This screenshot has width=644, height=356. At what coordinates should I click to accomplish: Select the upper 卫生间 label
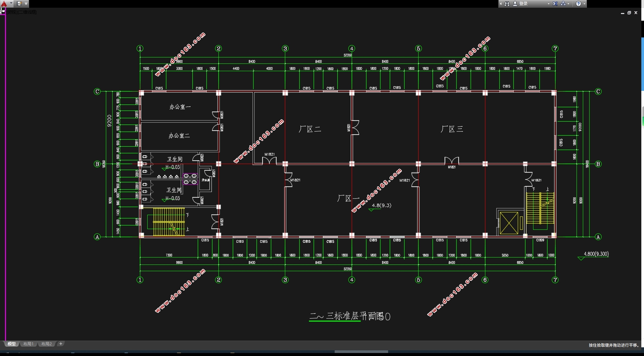click(175, 159)
